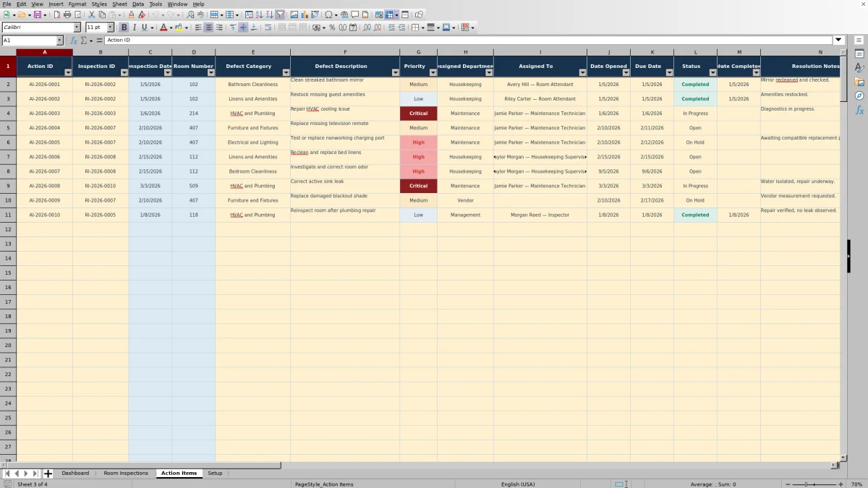868x488 pixels.
Task: Switch to the Dashboard sheet tab
Action: 75,474
